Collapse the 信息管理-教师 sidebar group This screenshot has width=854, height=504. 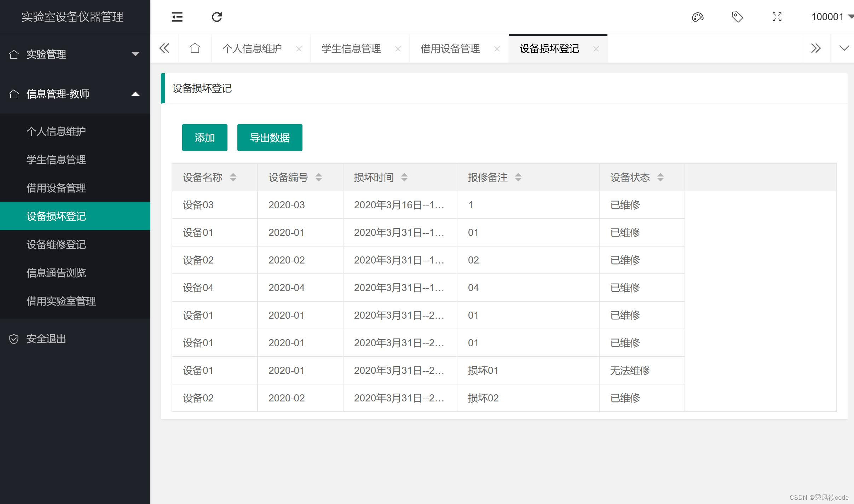[75, 94]
